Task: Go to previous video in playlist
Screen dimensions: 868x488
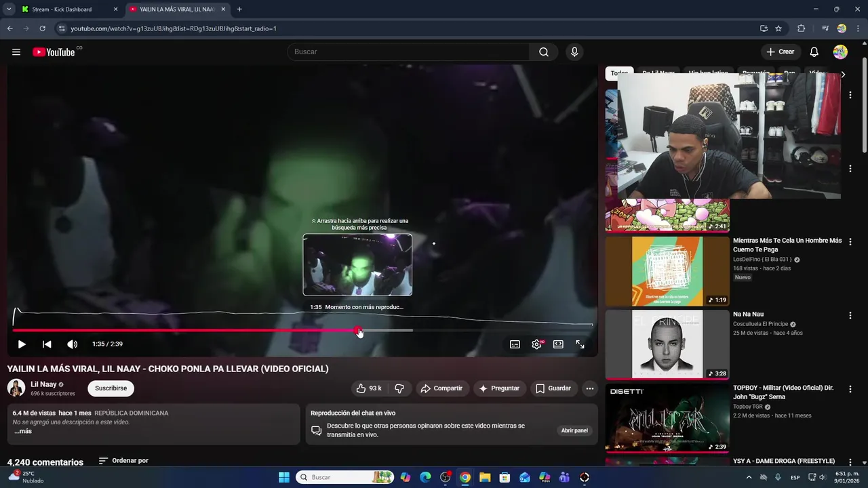Action: point(47,344)
